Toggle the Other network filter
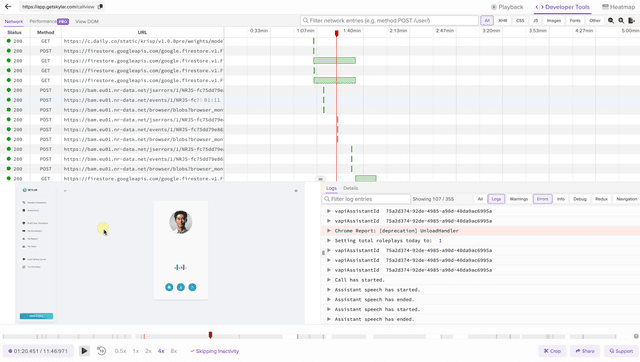The width and height of the screenshot is (640, 362). pos(595,20)
